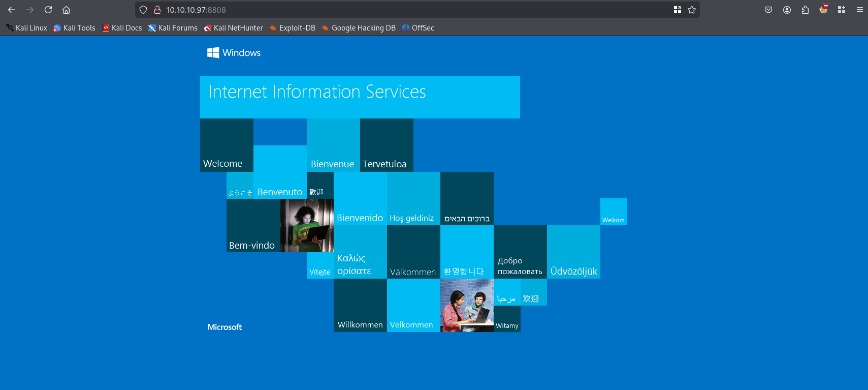This screenshot has width=868, height=390.
Task: Click the Vitejte tile
Action: 320,265
